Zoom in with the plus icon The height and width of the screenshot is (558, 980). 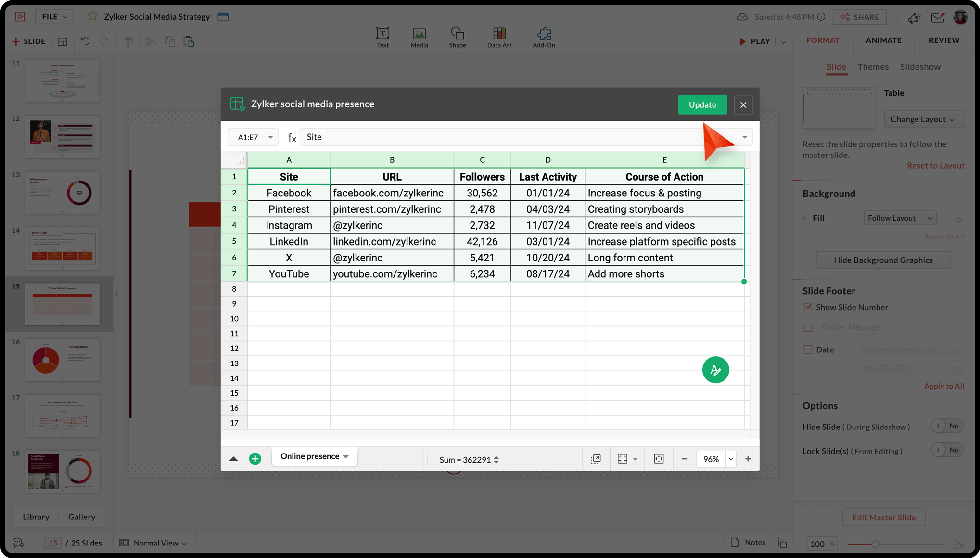tap(748, 459)
